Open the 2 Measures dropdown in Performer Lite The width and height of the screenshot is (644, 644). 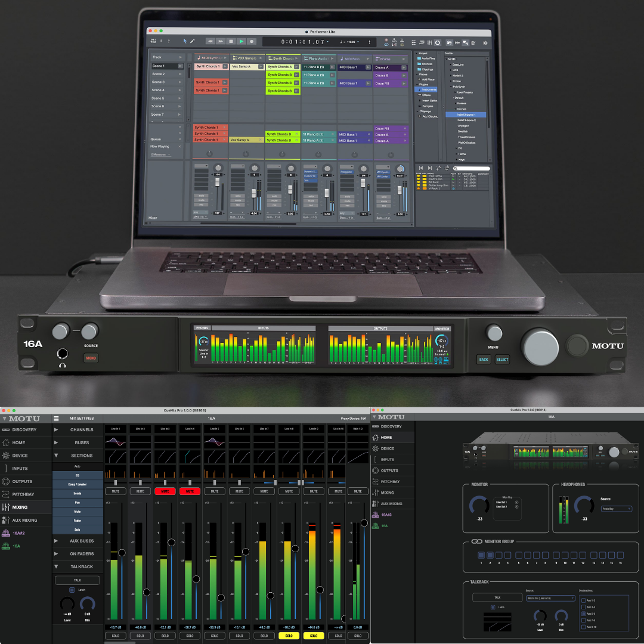pyautogui.click(x=160, y=154)
